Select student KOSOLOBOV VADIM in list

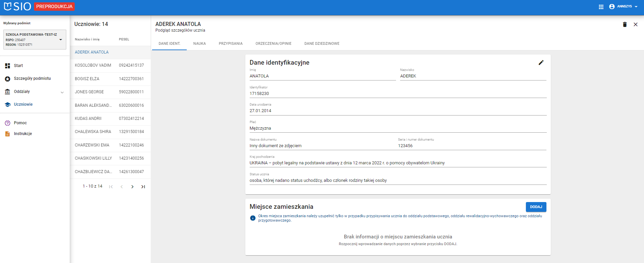click(93, 65)
